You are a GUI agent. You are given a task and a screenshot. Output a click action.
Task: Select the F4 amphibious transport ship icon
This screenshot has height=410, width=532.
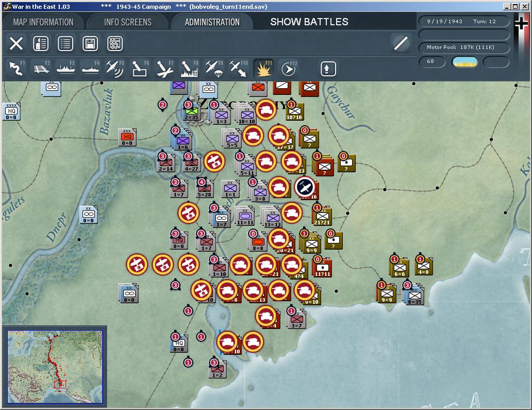(x=91, y=68)
